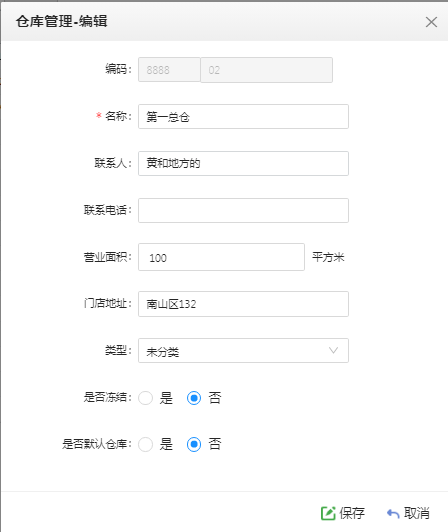Select 否 for 是否默认仓库
448x532 pixels.
tap(194, 444)
